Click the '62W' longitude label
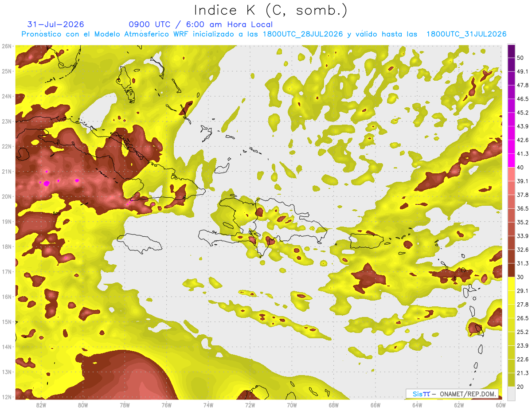532x411 pixels. point(459,405)
